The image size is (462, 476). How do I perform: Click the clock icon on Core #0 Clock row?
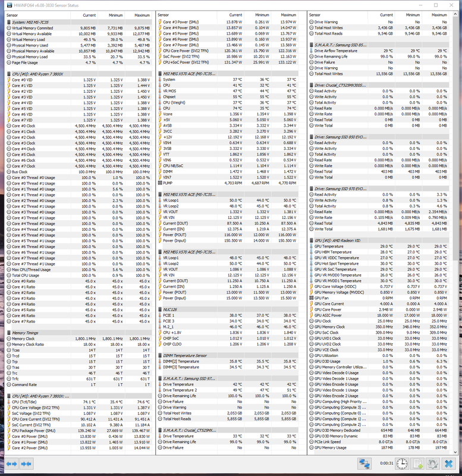tap(9, 126)
